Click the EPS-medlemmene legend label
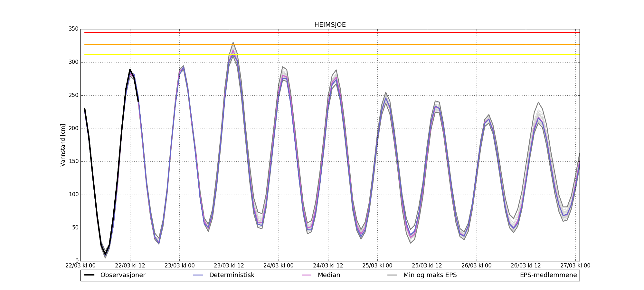This screenshot has width=644, height=290. click(x=548, y=275)
